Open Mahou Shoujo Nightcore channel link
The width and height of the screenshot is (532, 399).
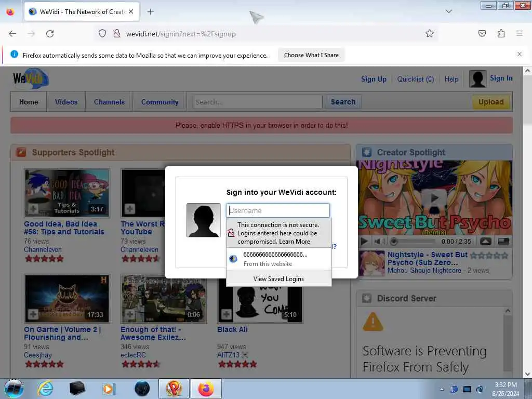[x=424, y=270]
